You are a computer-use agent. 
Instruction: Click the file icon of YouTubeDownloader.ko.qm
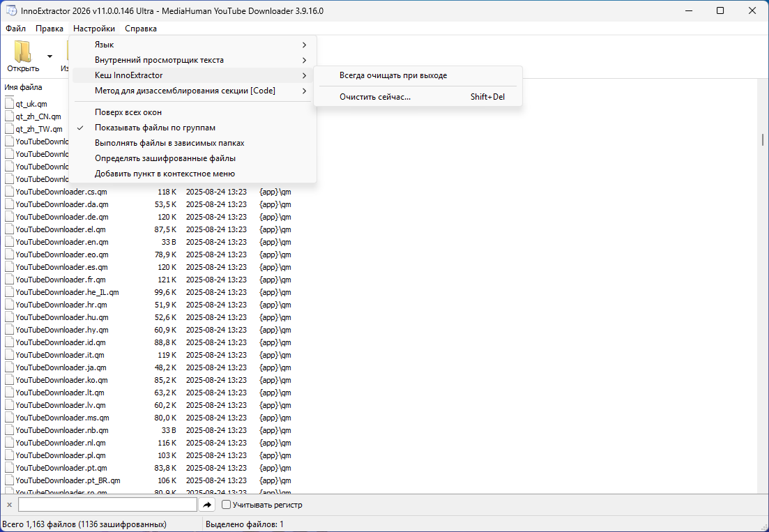(x=9, y=380)
